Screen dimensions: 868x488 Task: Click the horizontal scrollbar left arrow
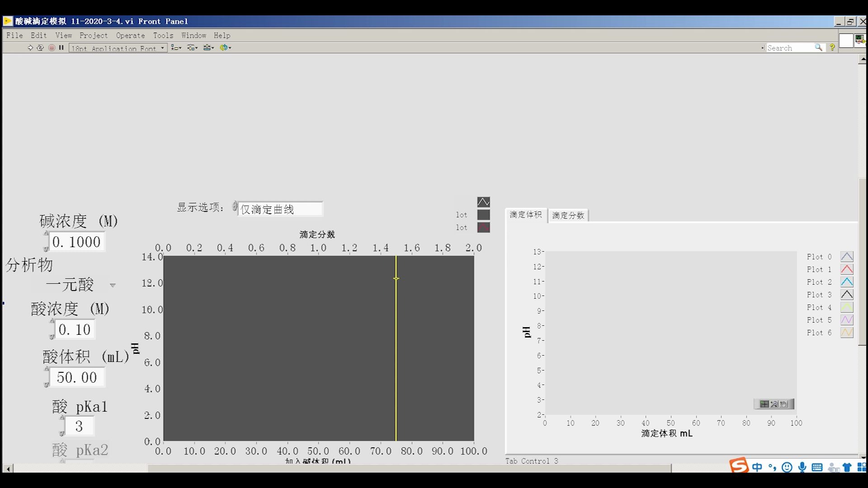click(x=8, y=469)
